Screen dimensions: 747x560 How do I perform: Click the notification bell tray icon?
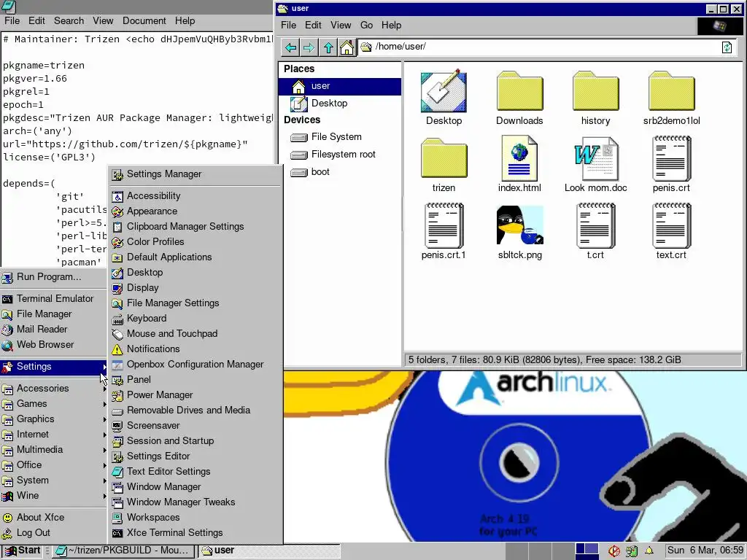649,551
